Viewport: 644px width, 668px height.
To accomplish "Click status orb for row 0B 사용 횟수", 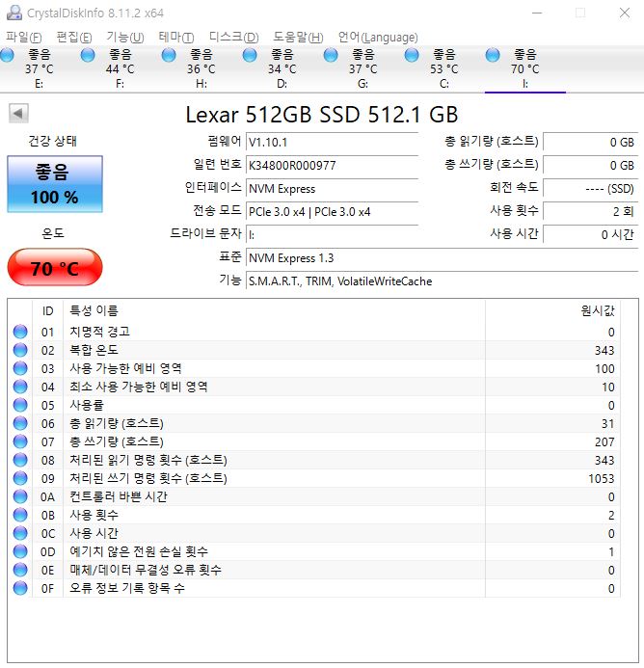I will coord(20,515).
